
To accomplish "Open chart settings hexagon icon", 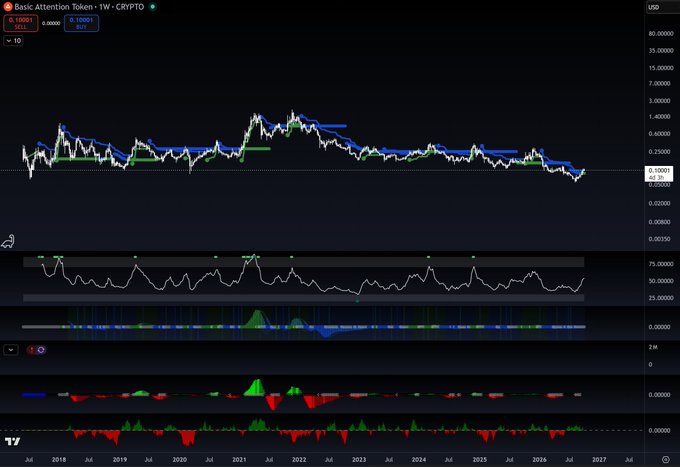I will tap(666, 460).
